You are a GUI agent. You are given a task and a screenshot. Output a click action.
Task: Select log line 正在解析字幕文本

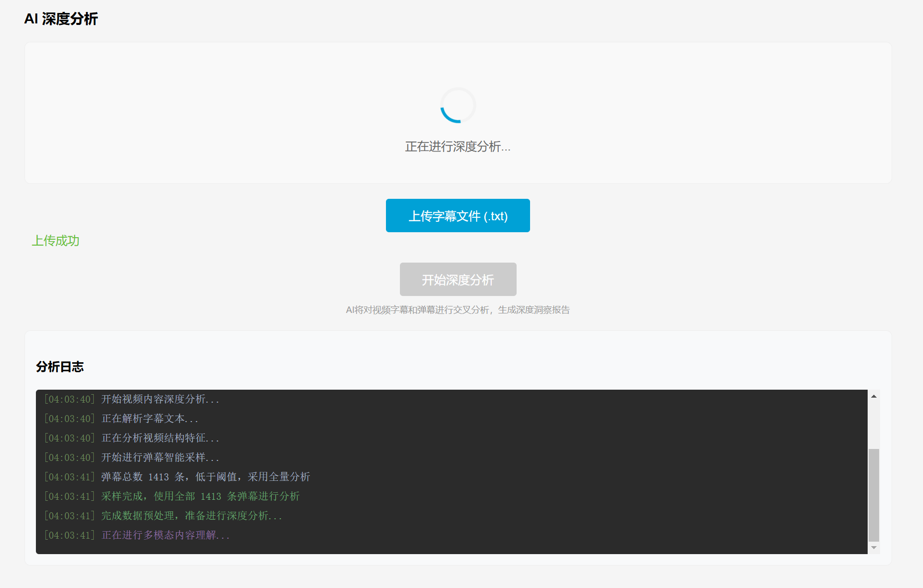click(x=150, y=419)
